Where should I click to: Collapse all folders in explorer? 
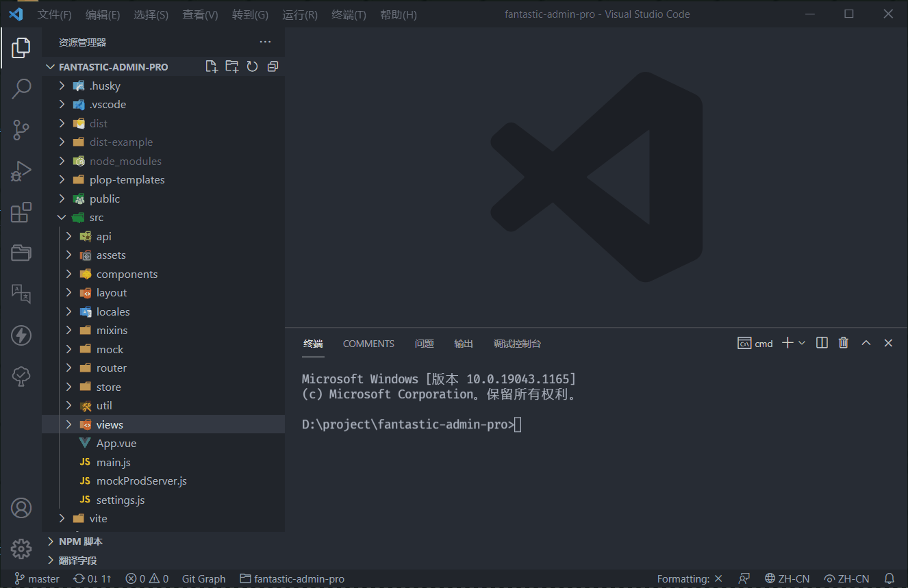coord(273,66)
